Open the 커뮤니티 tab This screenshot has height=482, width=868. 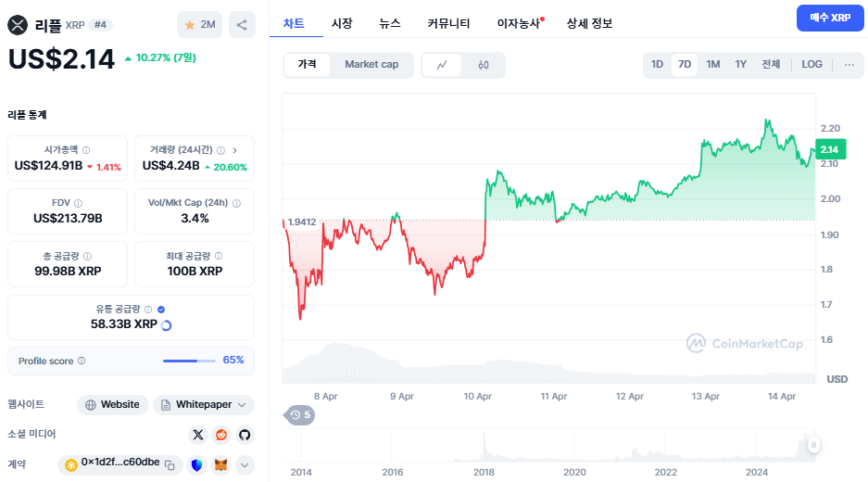(x=448, y=23)
